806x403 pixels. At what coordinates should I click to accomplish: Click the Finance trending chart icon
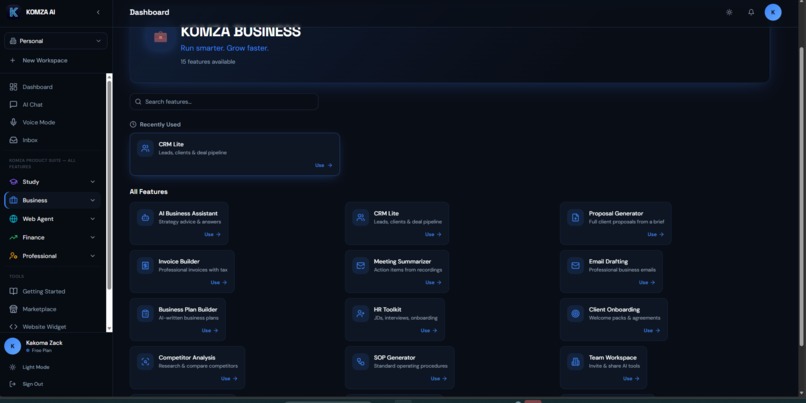point(13,237)
